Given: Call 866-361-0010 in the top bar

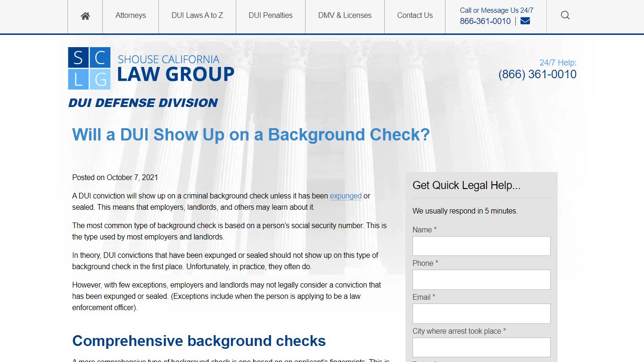Looking at the screenshot, I should tap(485, 21).
